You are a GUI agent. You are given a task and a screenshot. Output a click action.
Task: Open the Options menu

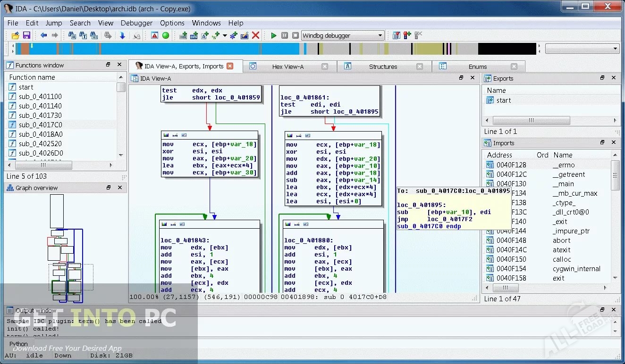pyautogui.click(x=172, y=23)
